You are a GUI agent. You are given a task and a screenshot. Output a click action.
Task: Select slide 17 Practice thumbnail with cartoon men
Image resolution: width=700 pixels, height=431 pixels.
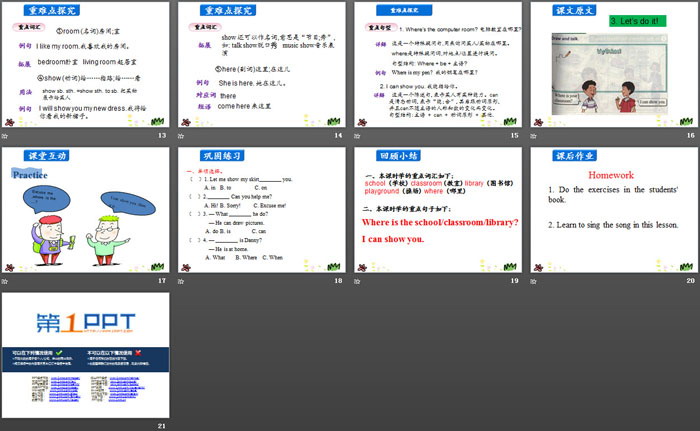pyautogui.click(x=86, y=210)
